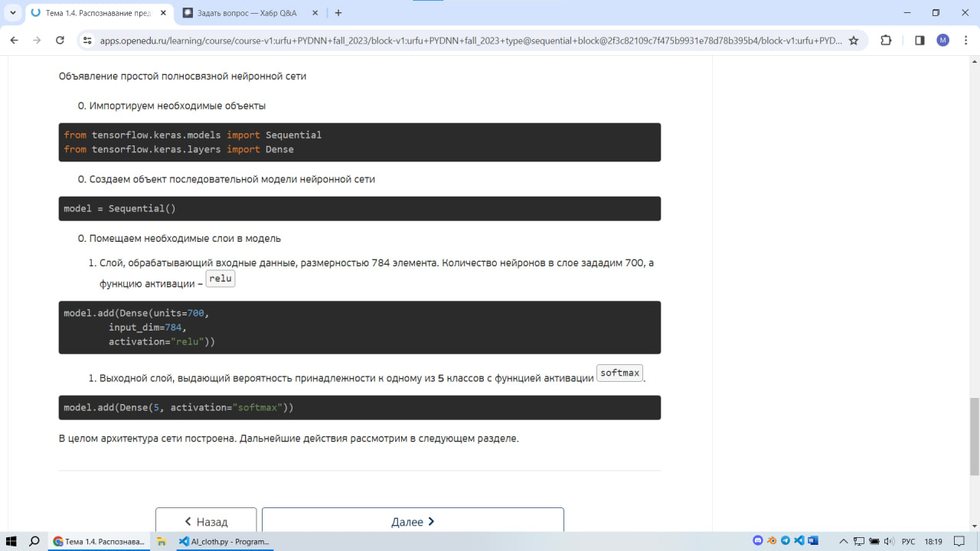This screenshot has width=980, height=551.
Task: Click the inline softmax code label
Action: coord(619,373)
